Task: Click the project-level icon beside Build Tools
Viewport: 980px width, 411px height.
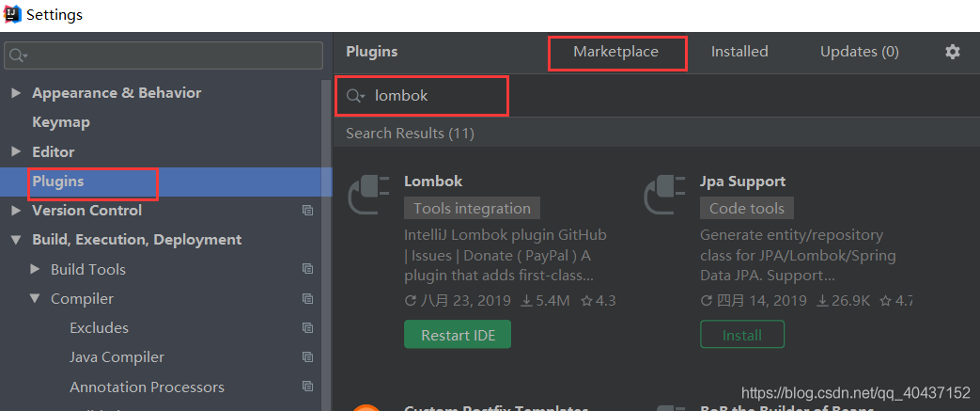Action: click(307, 269)
